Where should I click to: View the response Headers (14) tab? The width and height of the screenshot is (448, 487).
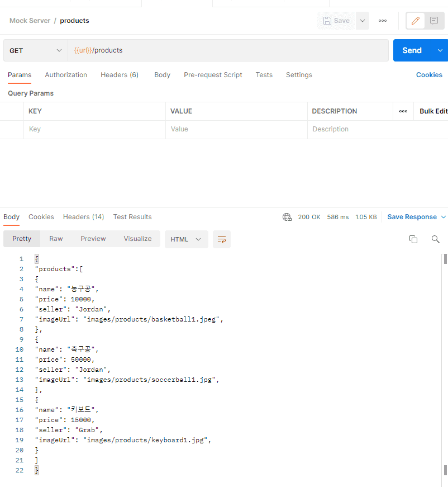pyautogui.click(x=83, y=217)
